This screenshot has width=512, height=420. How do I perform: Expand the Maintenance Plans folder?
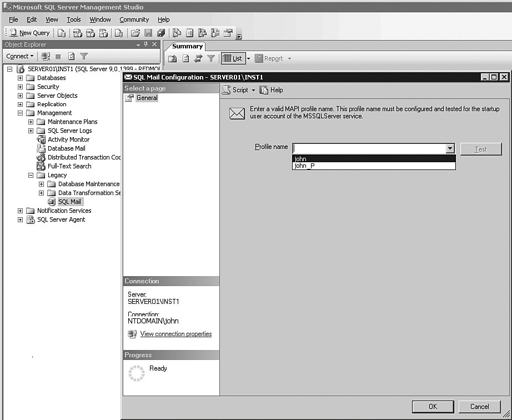tap(31, 122)
